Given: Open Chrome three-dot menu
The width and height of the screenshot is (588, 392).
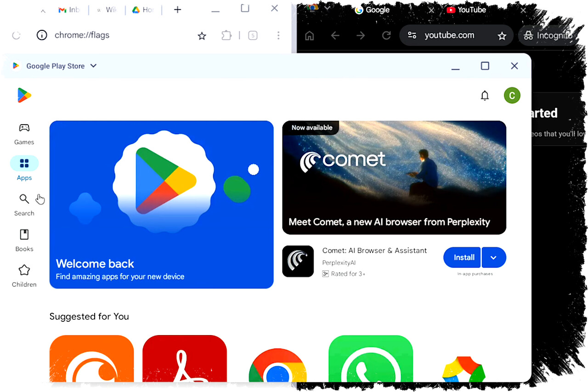Looking at the screenshot, I should [x=278, y=35].
